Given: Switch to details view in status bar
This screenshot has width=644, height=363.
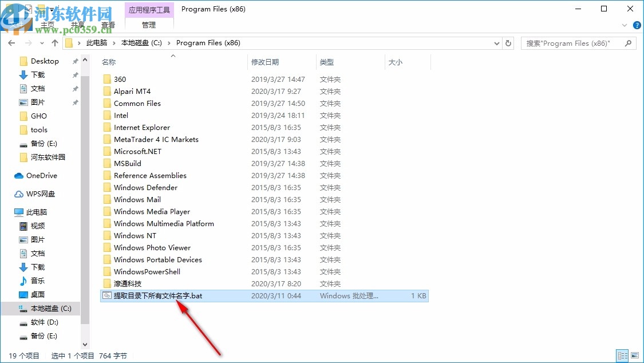Looking at the screenshot, I should click(622, 356).
